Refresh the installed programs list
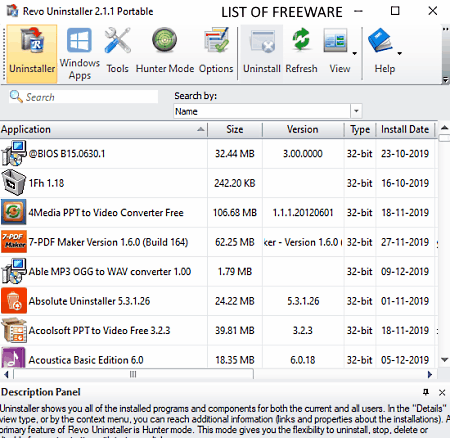 [x=301, y=53]
